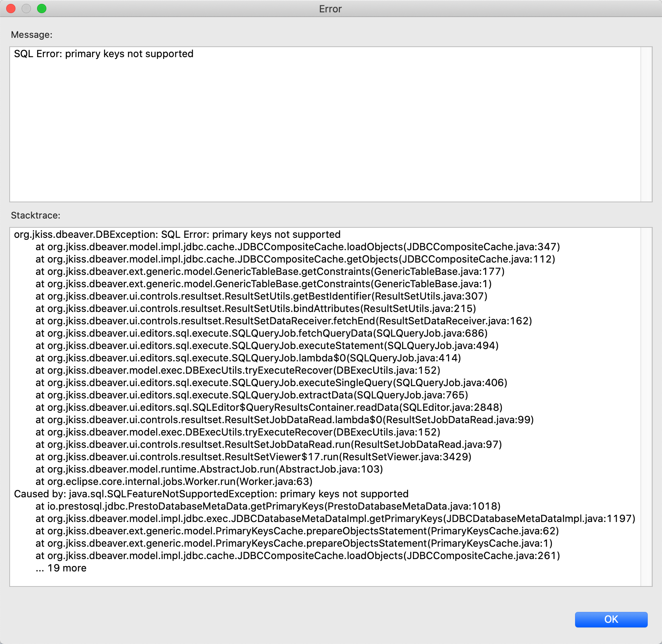Click the SQLQueryJob.fetchQueryData stacktrace line
Screen dimensions: 662x644
pyautogui.click(x=261, y=333)
